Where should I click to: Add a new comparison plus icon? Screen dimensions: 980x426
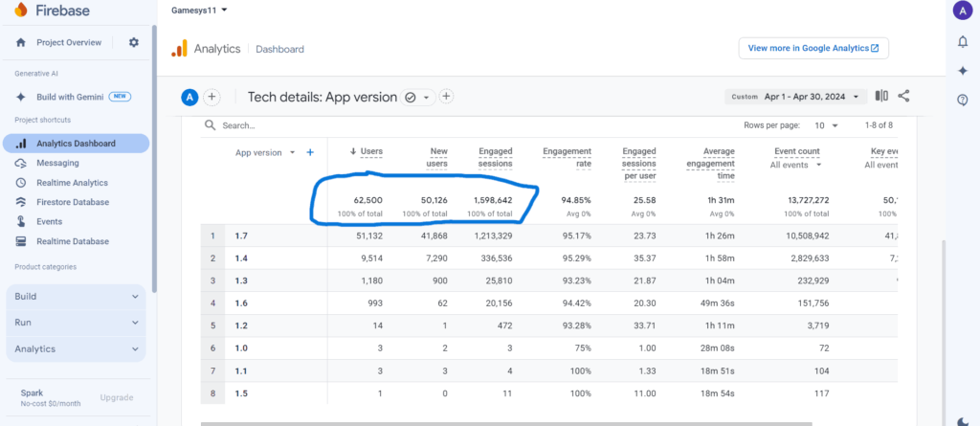click(x=212, y=97)
